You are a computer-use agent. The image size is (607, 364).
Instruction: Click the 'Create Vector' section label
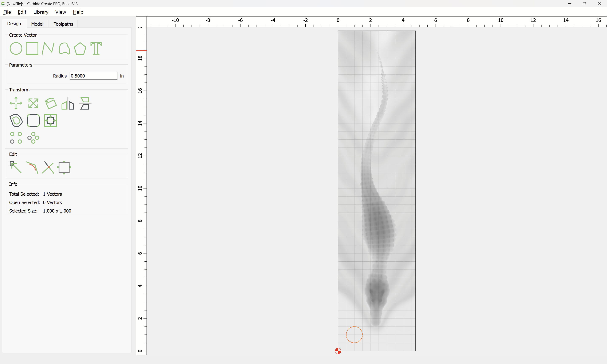23,35
